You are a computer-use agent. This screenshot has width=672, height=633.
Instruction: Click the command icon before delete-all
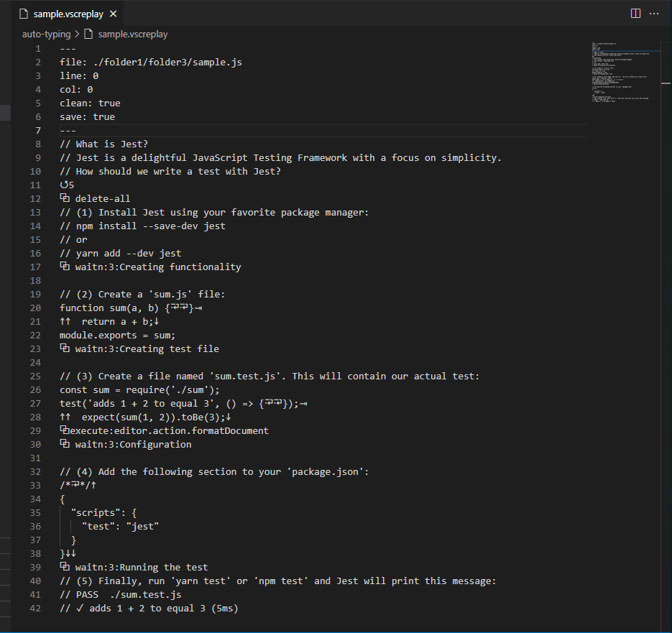coord(65,198)
